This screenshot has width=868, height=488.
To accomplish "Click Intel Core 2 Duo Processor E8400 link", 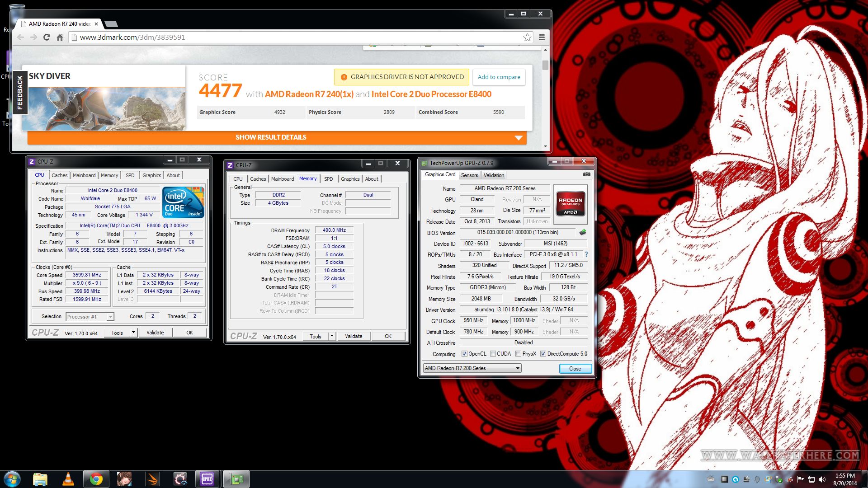I will pyautogui.click(x=431, y=94).
